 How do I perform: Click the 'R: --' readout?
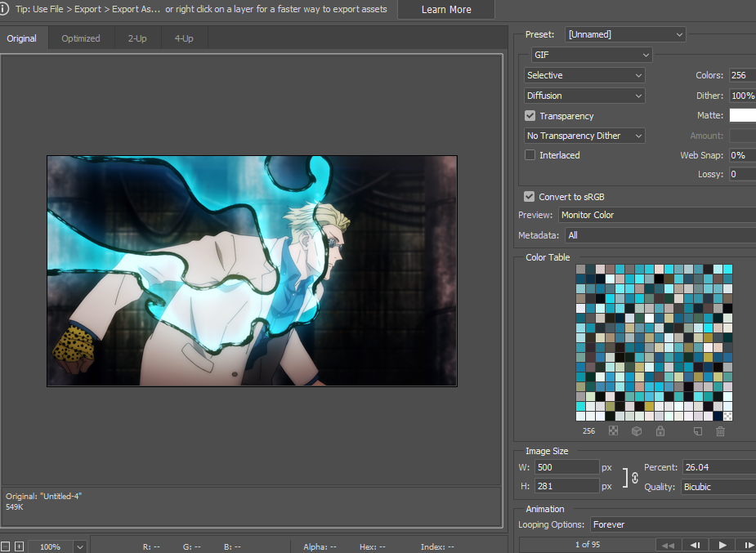(151, 546)
